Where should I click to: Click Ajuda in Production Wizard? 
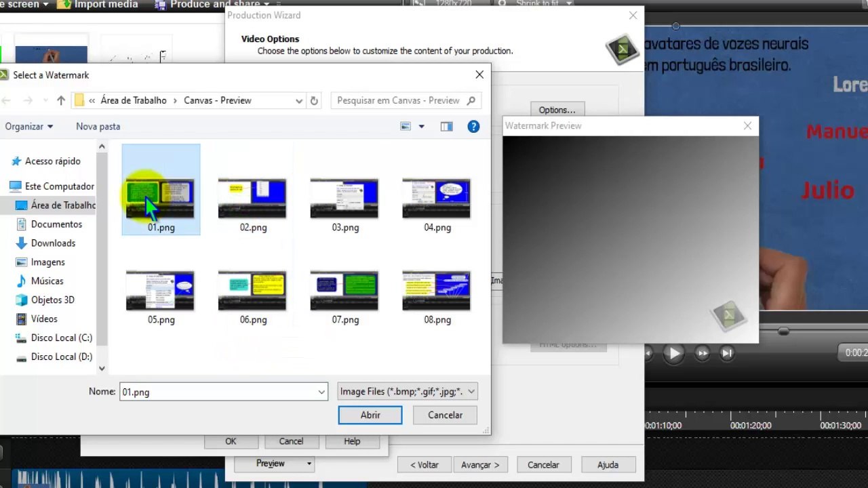[x=608, y=465]
